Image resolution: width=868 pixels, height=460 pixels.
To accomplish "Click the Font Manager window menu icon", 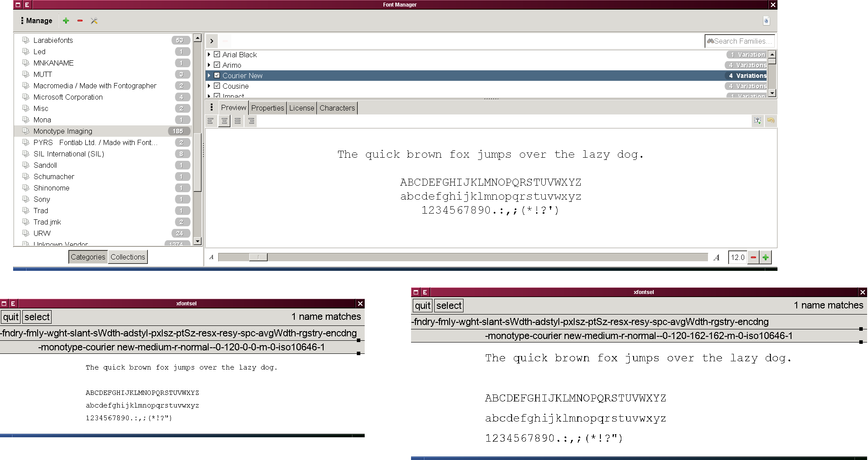I will [18, 5].
